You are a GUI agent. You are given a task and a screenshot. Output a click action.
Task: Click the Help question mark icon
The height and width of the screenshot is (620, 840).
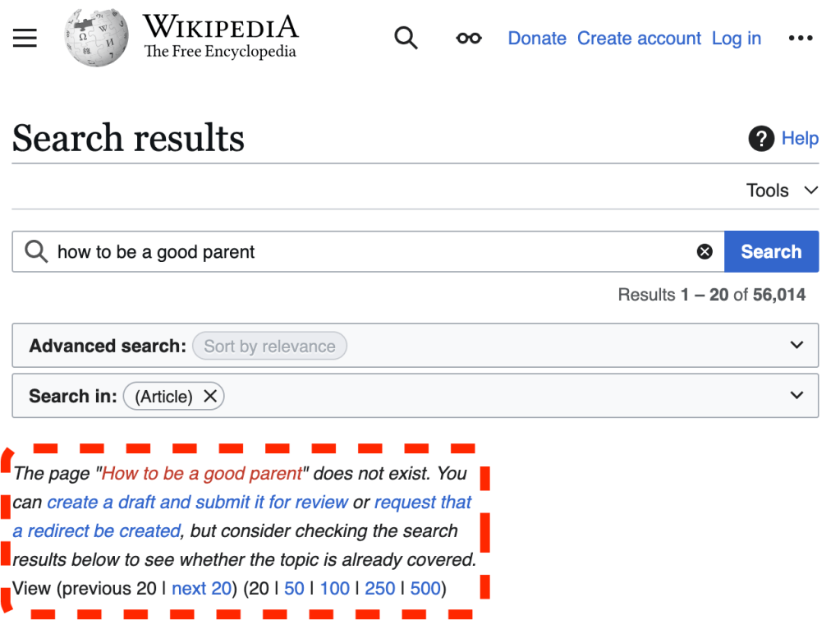point(761,139)
